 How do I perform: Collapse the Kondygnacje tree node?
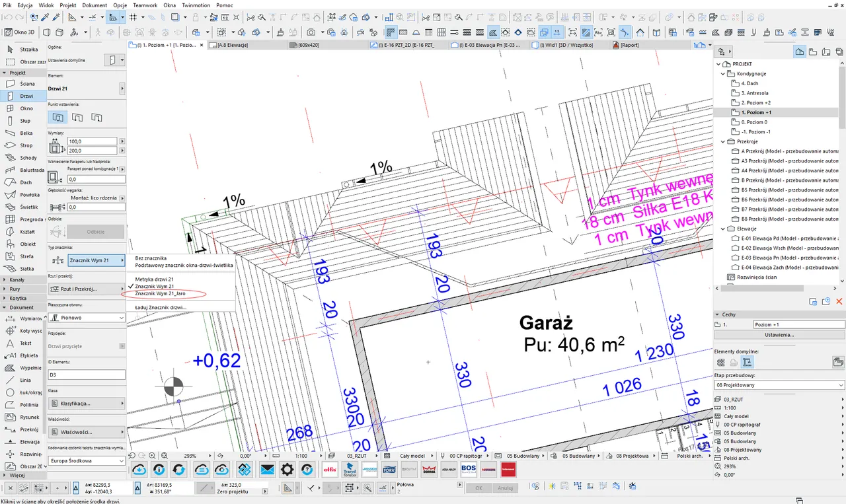click(x=723, y=73)
